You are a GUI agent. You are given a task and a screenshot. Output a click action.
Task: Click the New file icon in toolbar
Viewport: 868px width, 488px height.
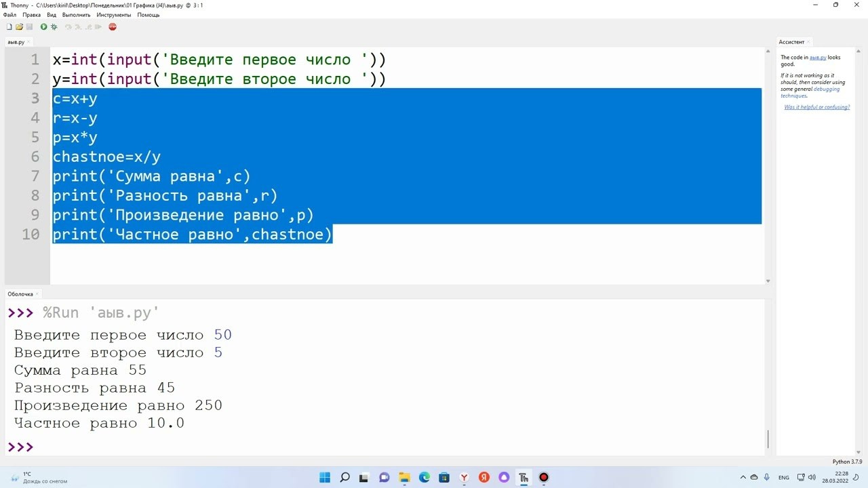point(9,27)
